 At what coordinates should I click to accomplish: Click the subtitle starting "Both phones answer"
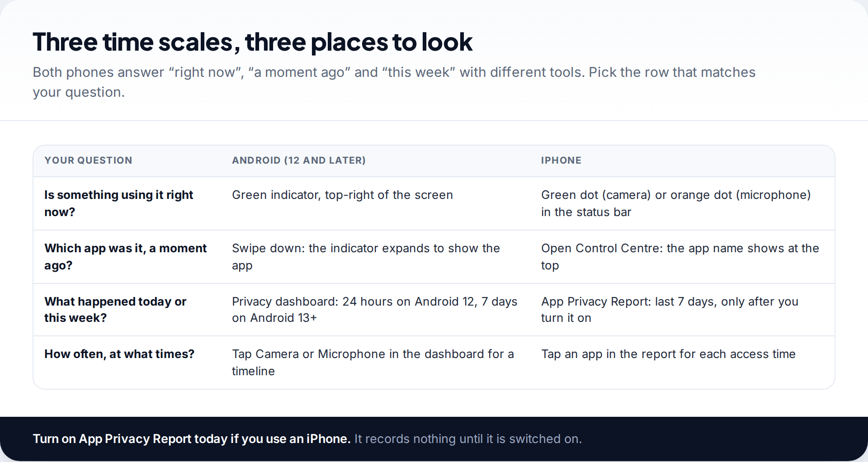(394, 82)
